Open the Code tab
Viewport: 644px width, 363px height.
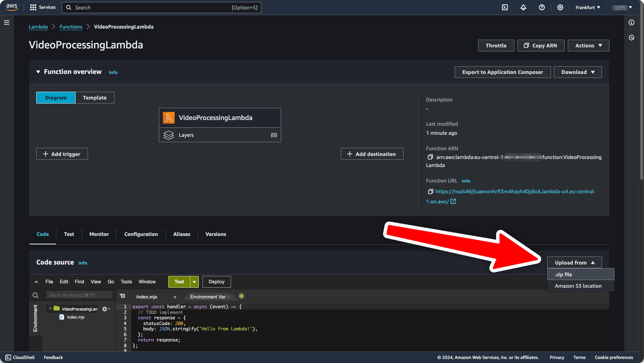43,234
